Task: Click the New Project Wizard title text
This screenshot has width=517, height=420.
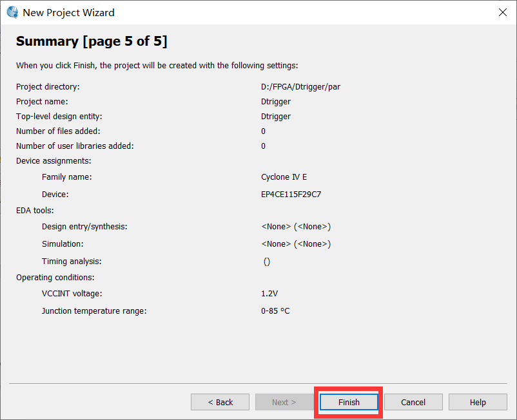Action: 68,12
